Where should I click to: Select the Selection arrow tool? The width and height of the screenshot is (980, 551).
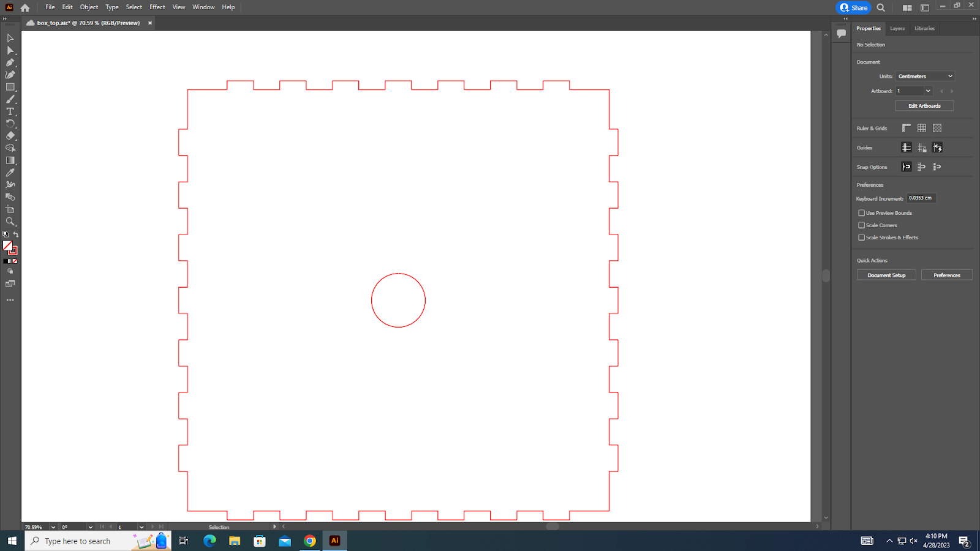[x=10, y=38]
